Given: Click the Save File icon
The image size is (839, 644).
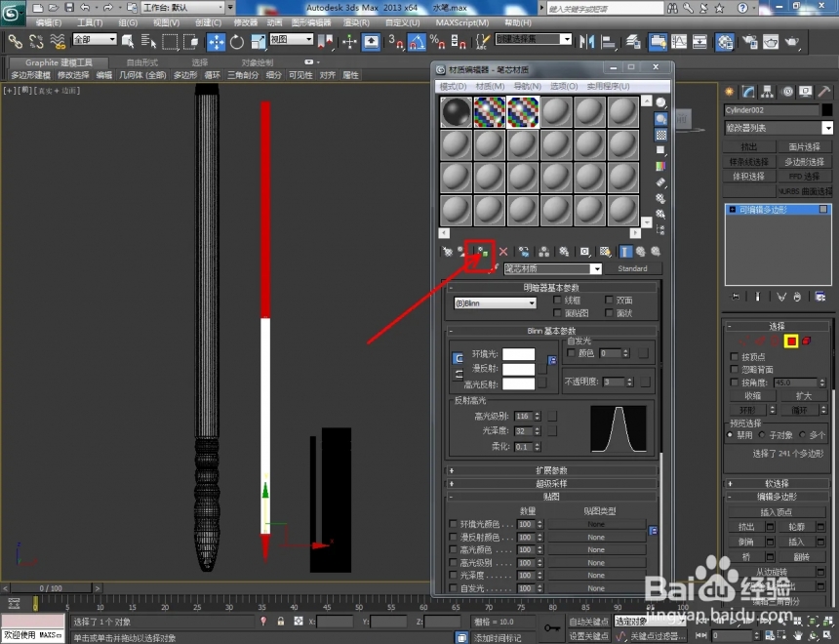Looking at the screenshot, I should coord(69,8).
